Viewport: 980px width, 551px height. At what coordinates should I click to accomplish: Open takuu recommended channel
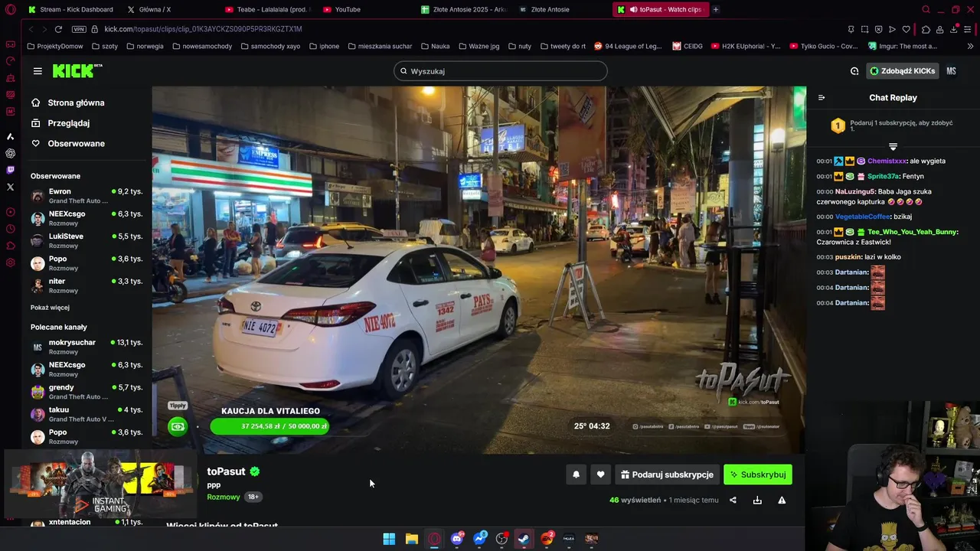point(87,414)
